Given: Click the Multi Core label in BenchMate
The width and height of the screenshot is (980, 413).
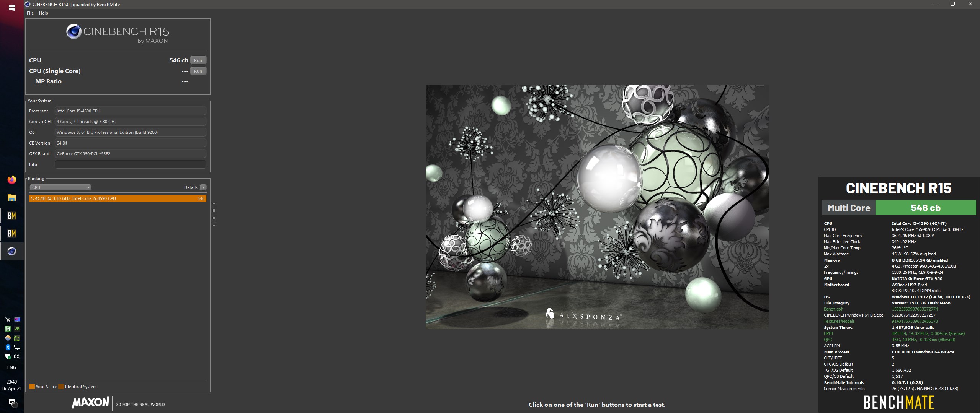Looking at the screenshot, I should (849, 208).
